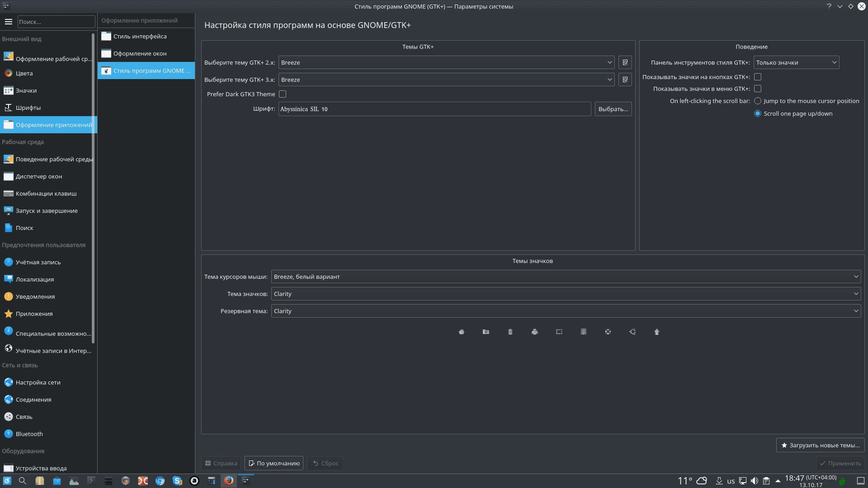Screen dimensions: 868x488
Task: Open Устройства ввода settings
Action: pyautogui.click(x=48, y=468)
